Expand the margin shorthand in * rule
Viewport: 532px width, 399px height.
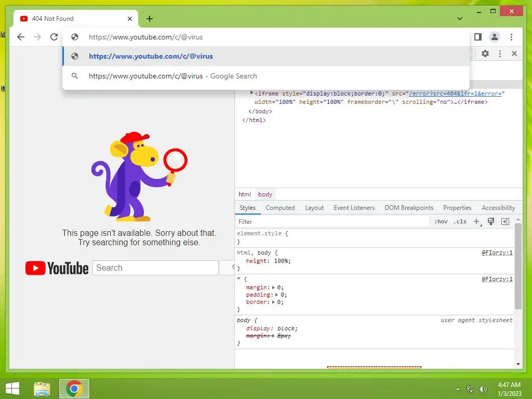[x=273, y=287]
